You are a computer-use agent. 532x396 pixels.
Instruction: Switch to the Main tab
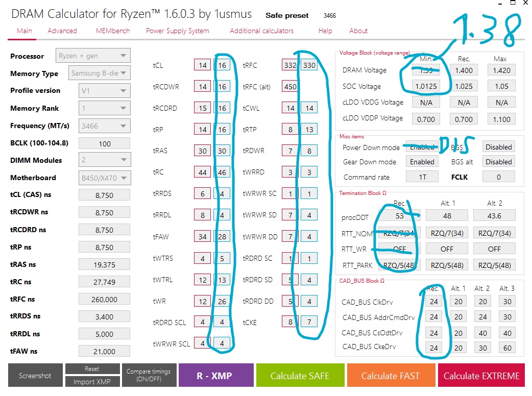click(x=25, y=31)
